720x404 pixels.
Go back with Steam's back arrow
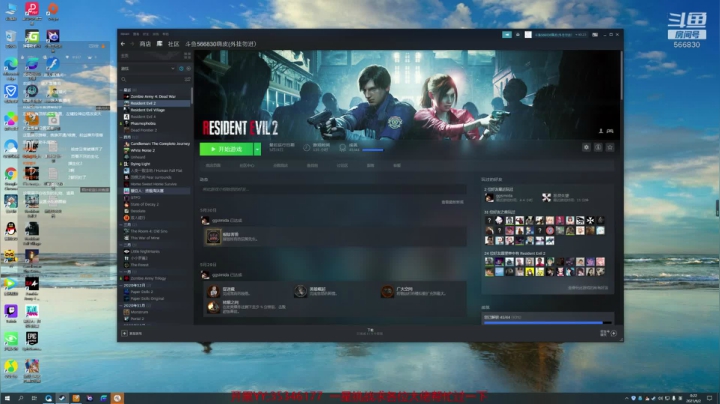(123, 44)
